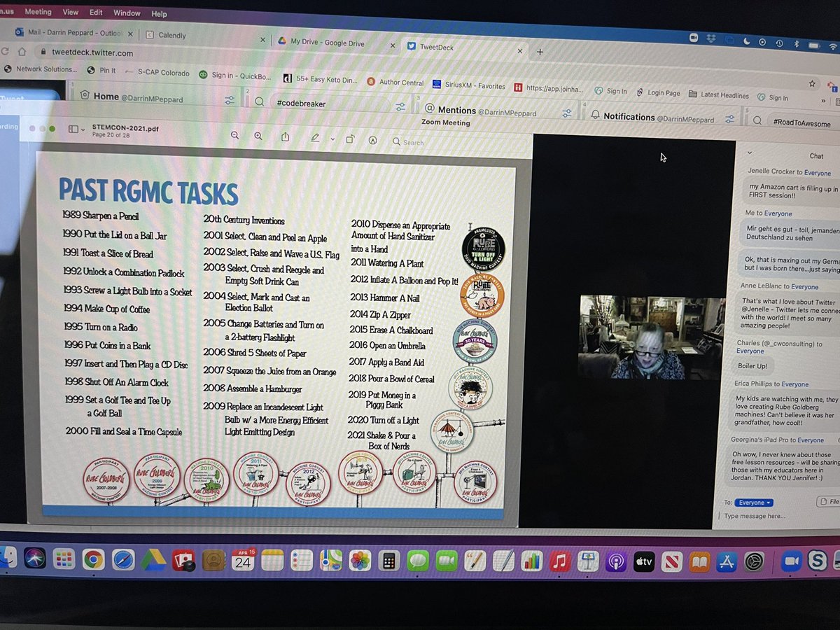The width and height of the screenshot is (840, 630).
Task: Open the S-CAP Colorado bookmark
Action: [x=157, y=73]
